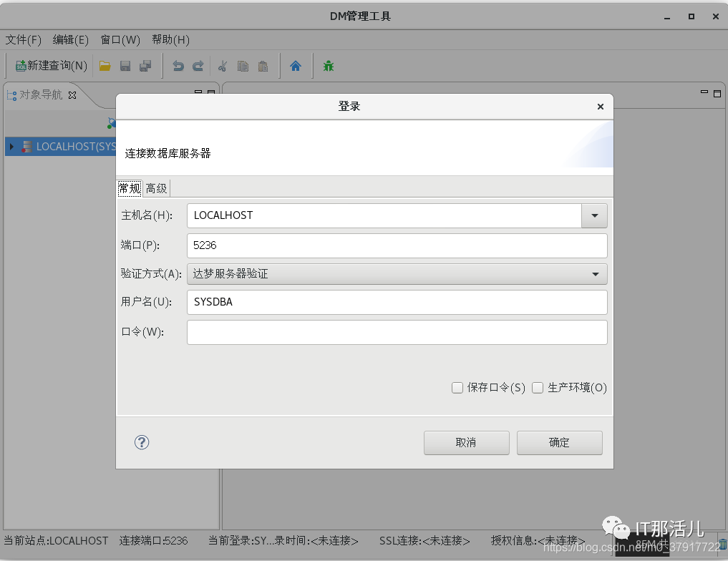Click the Redo arrow icon

coord(198,66)
